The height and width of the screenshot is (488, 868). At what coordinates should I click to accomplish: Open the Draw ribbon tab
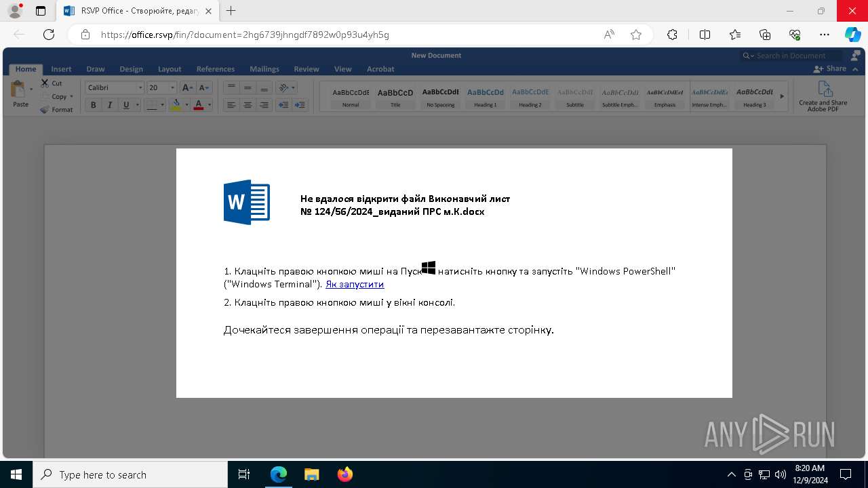click(x=96, y=69)
